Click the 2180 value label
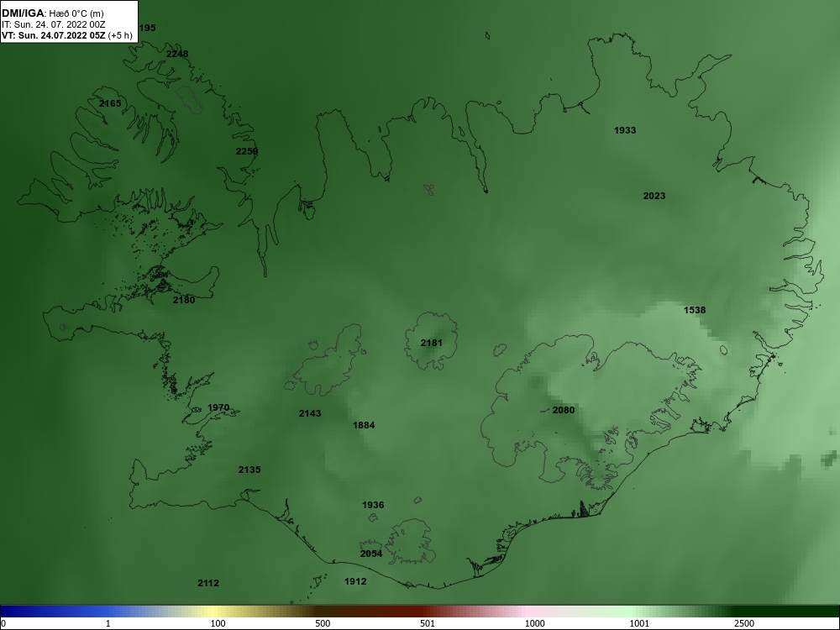The image size is (840, 630). (x=184, y=300)
